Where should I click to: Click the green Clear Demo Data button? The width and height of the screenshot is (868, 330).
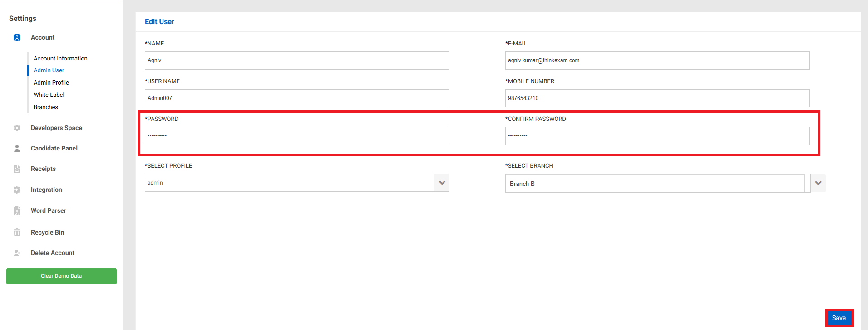(61, 276)
